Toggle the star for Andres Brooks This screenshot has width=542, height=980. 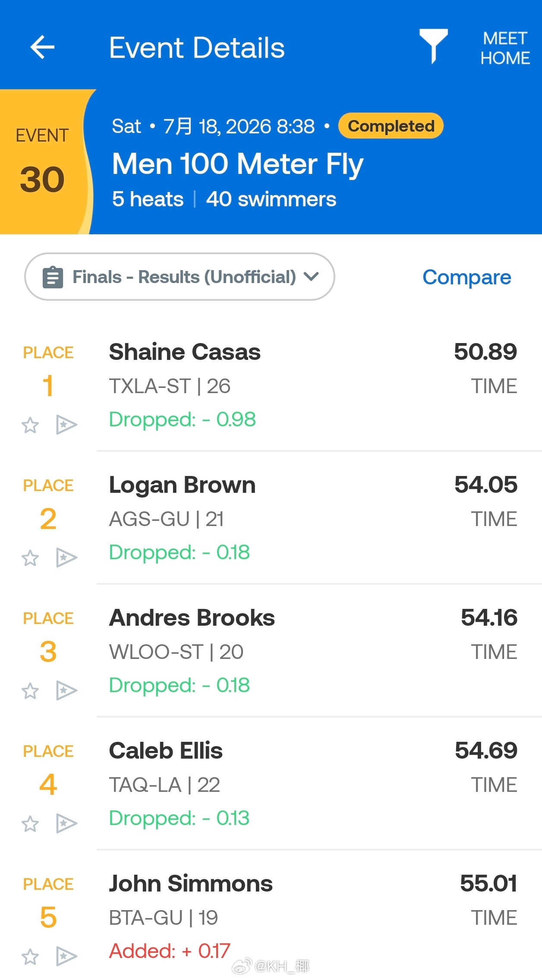pos(30,691)
